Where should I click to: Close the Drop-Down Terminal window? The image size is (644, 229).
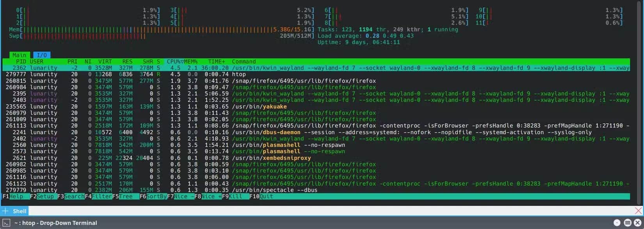tap(637, 223)
